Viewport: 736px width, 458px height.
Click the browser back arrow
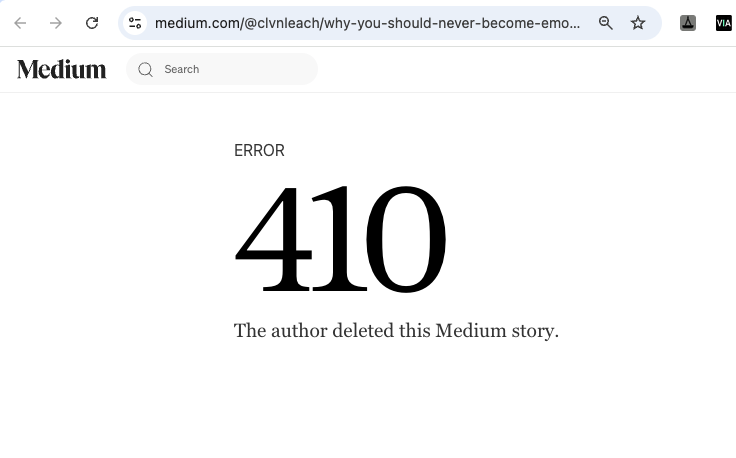[x=20, y=23]
